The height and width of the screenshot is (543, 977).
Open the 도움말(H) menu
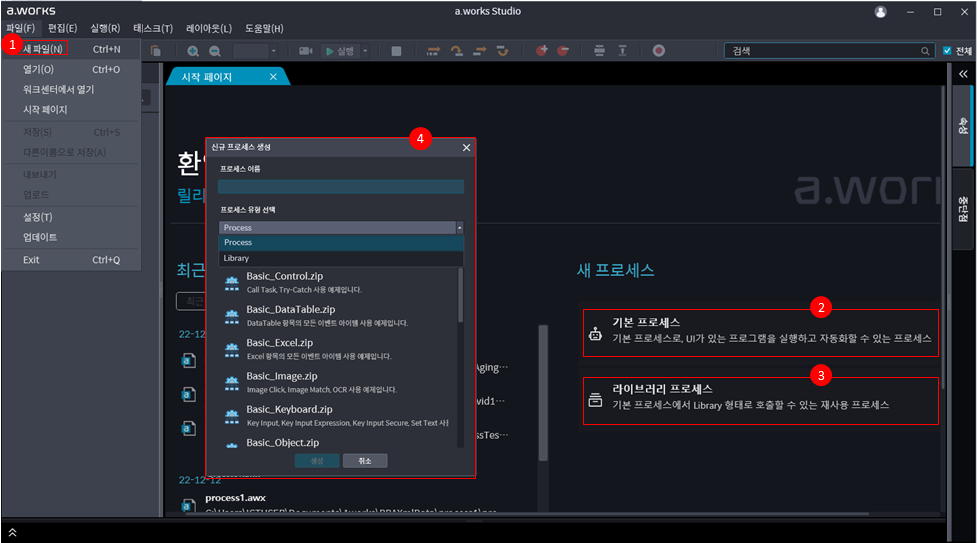pyautogui.click(x=264, y=29)
